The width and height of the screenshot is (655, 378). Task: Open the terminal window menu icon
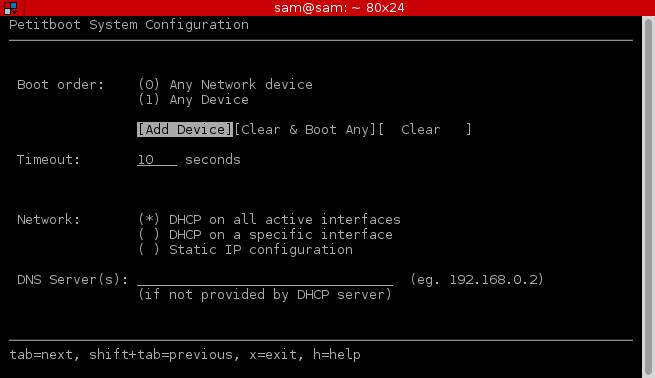click(x=10, y=8)
